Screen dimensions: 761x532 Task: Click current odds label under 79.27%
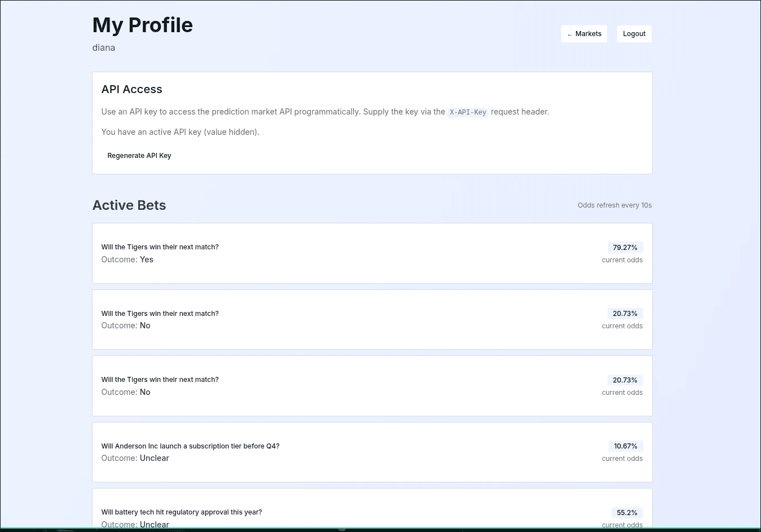[x=622, y=260]
